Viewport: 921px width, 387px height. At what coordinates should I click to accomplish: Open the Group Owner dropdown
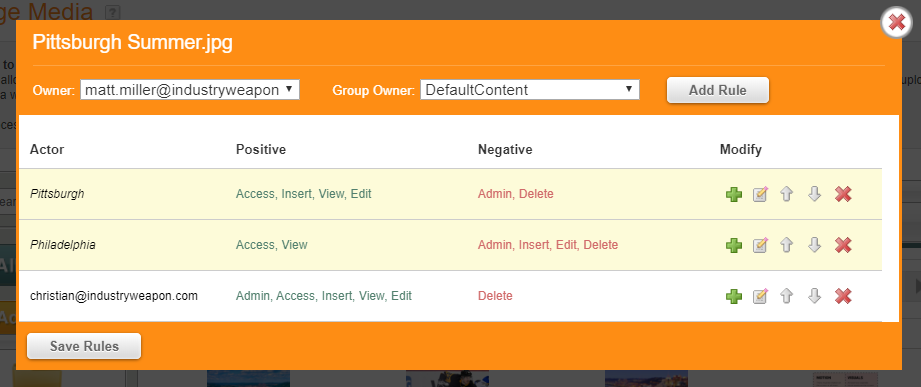(x=530, y=90)
